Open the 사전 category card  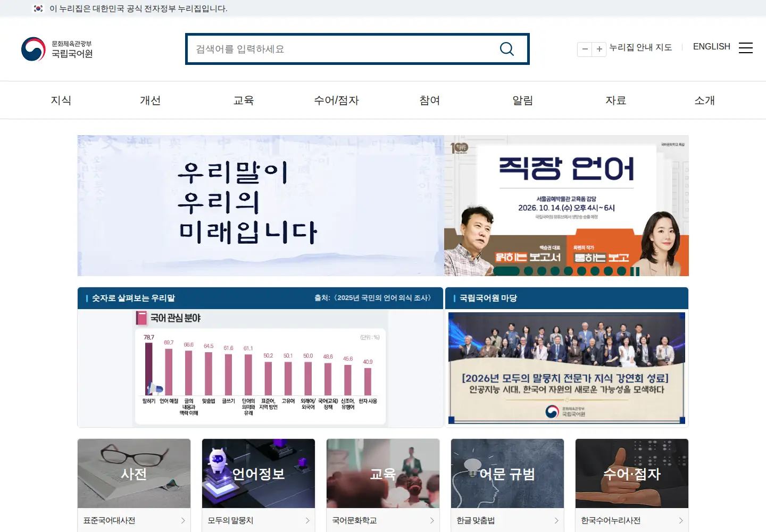point(134,473)
